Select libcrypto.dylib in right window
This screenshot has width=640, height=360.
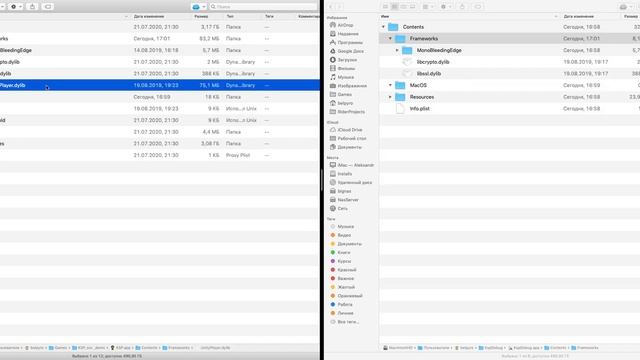[433, 62]
